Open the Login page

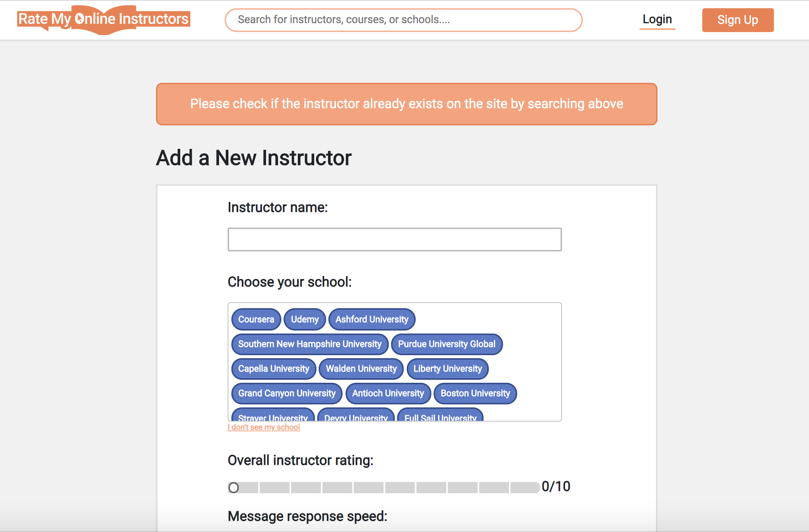point(657,19)
